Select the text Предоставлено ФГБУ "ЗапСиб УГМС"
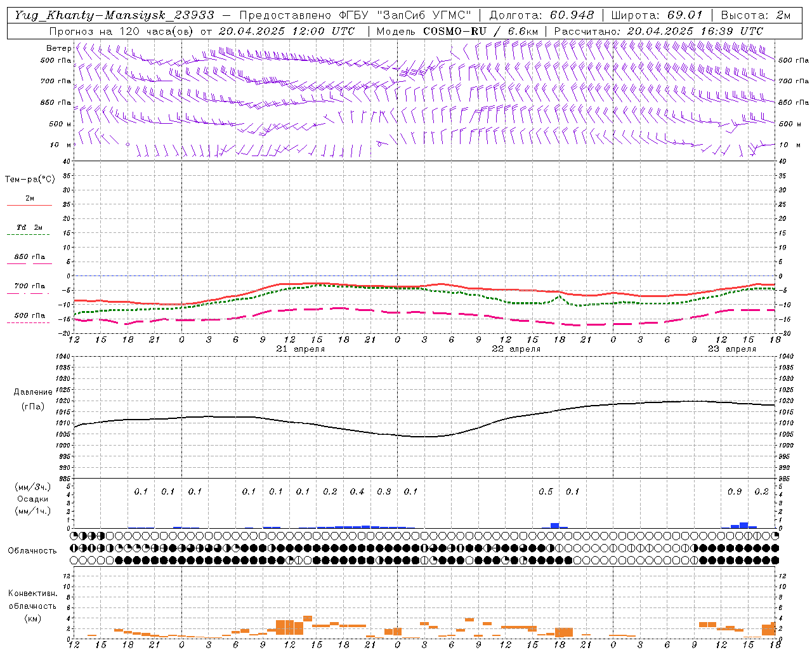This screenshot has height=650, width=812. point(356,15)
